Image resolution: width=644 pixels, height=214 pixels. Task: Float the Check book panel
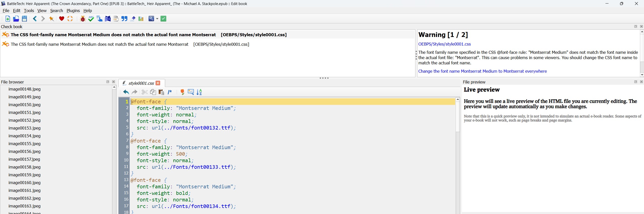[x=635, y=26]
